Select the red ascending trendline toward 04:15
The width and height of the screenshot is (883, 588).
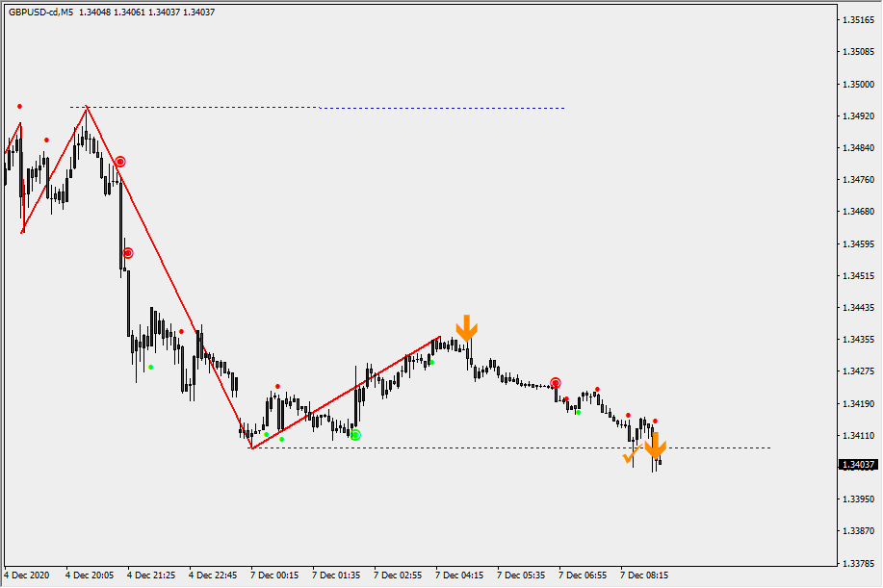click(x=347, y=392)
